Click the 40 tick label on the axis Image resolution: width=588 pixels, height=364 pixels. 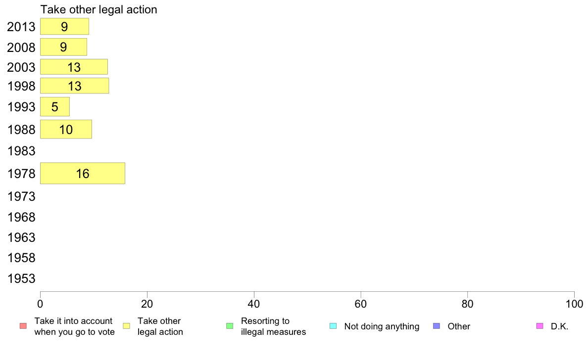254,304
